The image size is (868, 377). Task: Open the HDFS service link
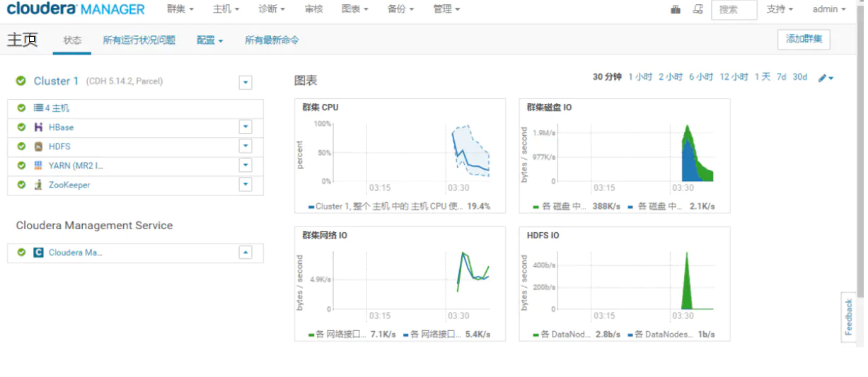pyautogui.click(x=59, y=146)
